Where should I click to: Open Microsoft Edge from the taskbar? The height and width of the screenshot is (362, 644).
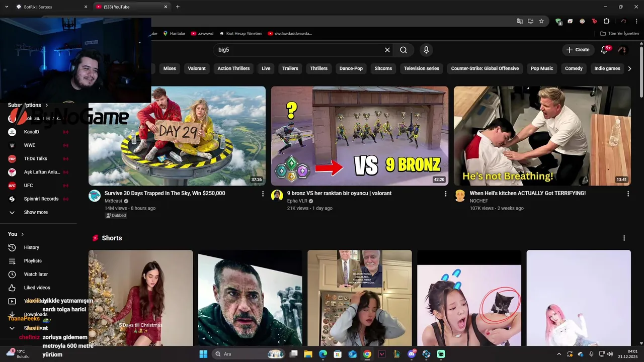click(x=323, y=354)
